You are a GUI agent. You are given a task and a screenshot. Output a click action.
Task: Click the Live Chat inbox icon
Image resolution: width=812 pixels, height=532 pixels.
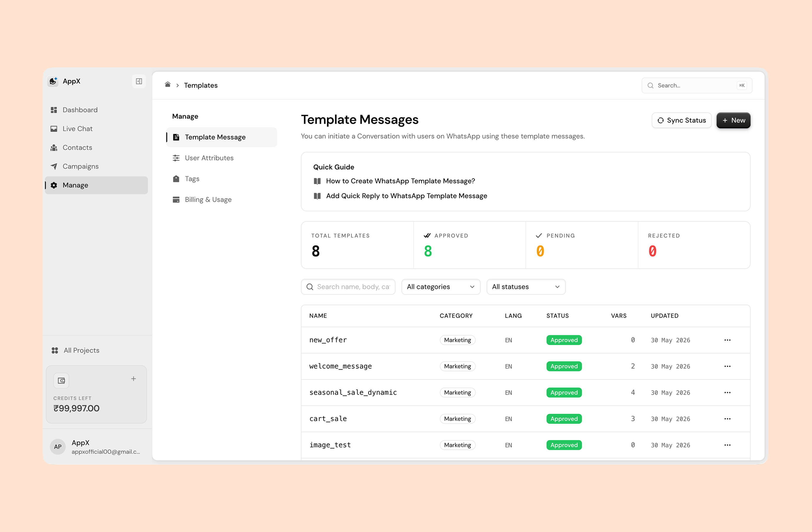[x=54, y=129]
